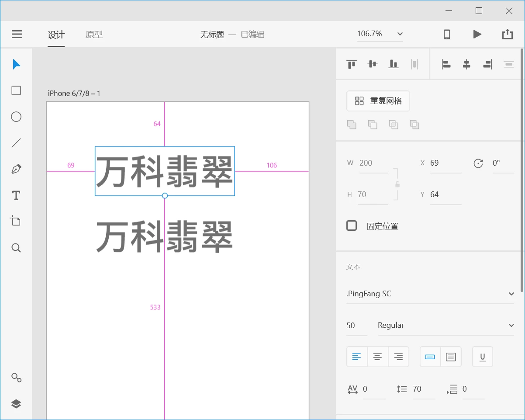Pick the Rectangle tool
This screenshot has height=420, width=525.
tap(16, 90)
